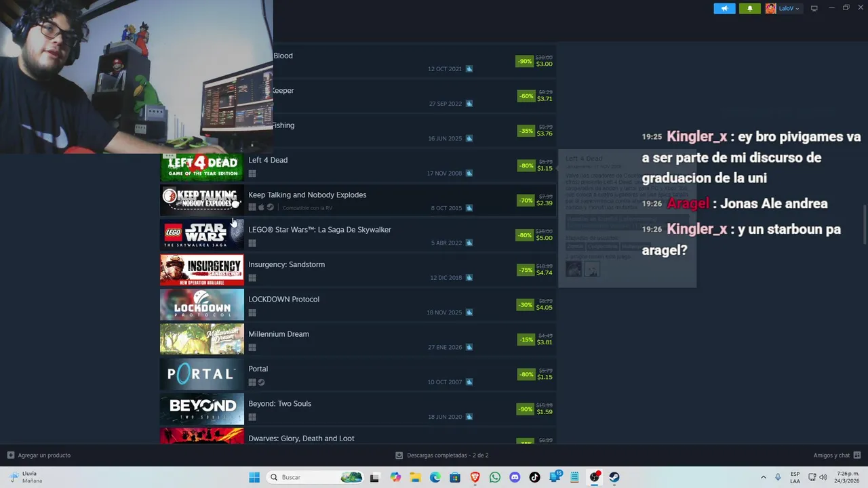Viewport: 868px width, 488px height.
Task: Click the -15% $3.81 Millennium Dream price
Action: pos(535,340)
